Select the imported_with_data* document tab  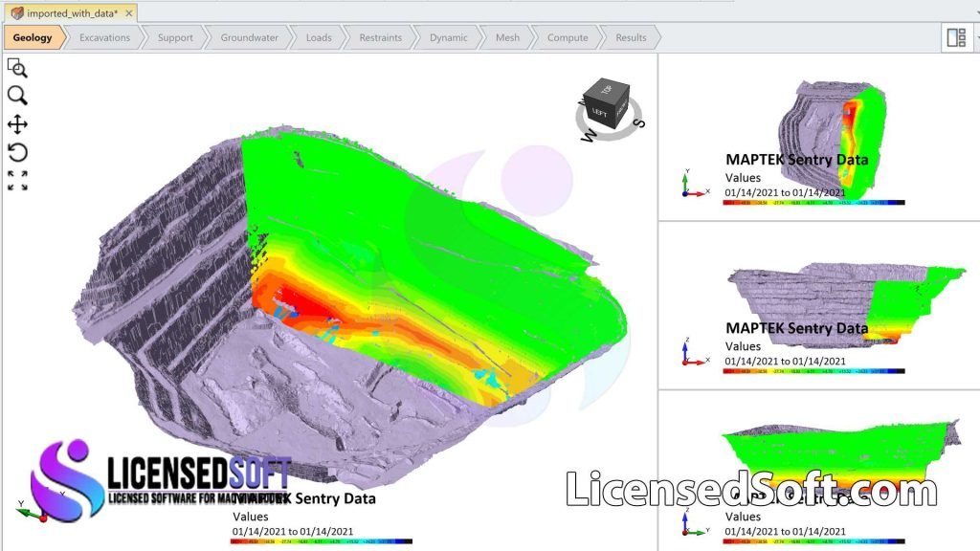click(x=71, y=13)
